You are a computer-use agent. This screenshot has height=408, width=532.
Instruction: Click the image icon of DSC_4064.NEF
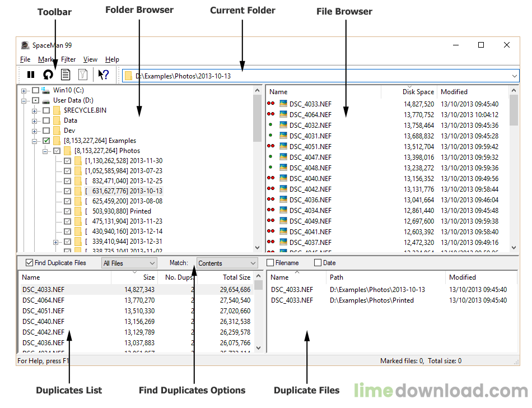point(283,114)
